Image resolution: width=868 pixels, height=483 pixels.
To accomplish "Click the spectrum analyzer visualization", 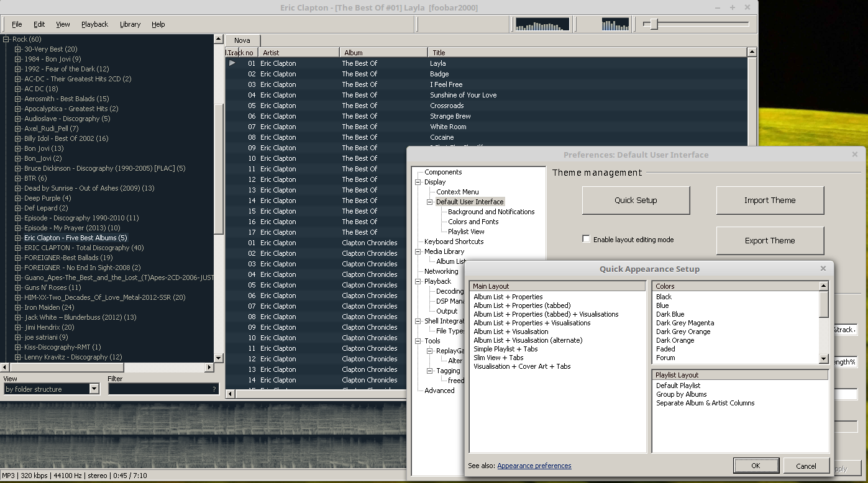I will pyautogui.click(x=541, y=24).
